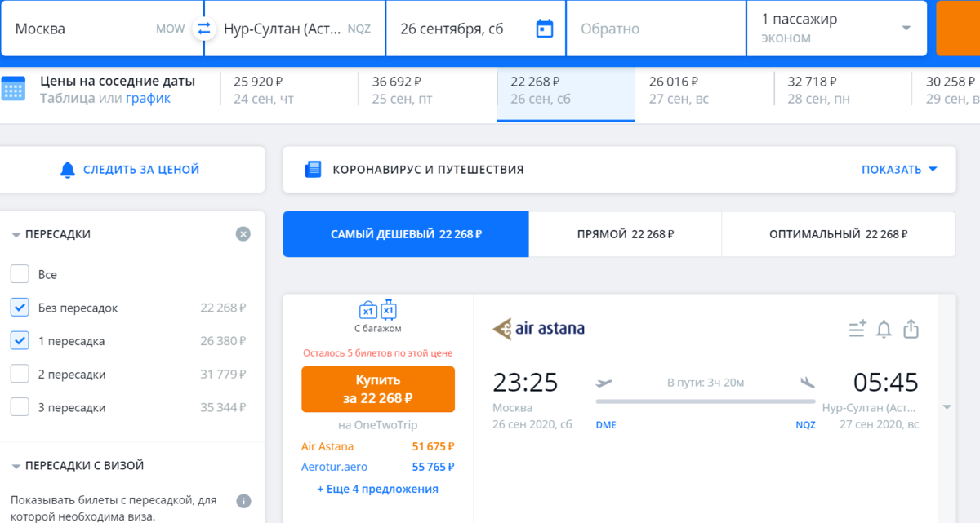The image size is (980, 523).
Task: Check the Все transfers checkbox
Action: point(20,275)
